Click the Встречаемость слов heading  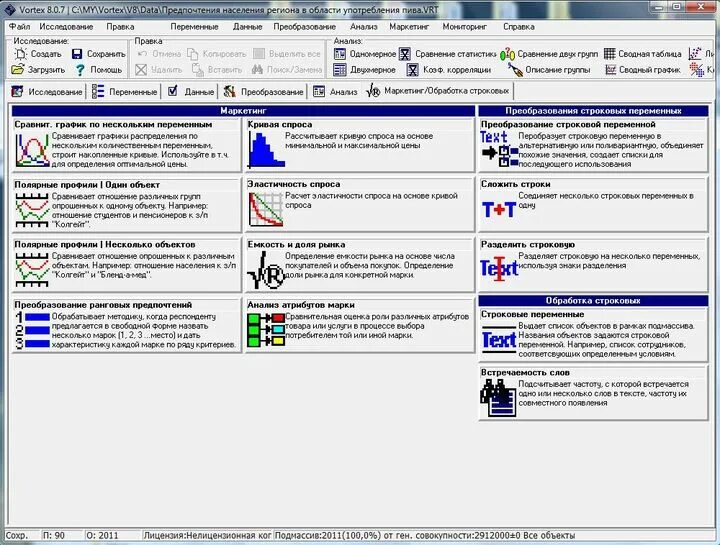pos(525,372)
